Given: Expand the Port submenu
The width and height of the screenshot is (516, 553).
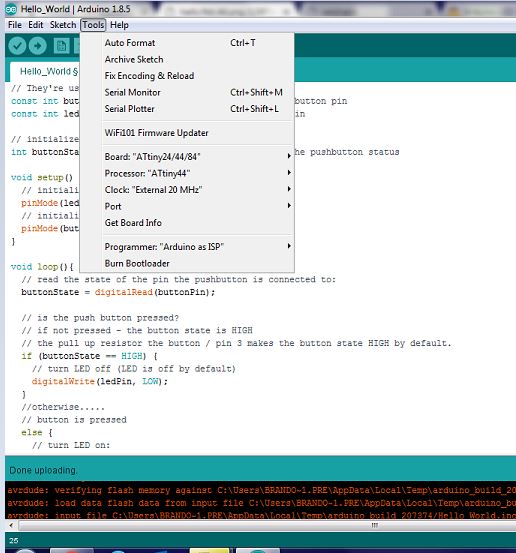Looking at the screenshot, I should click(187, 206).
